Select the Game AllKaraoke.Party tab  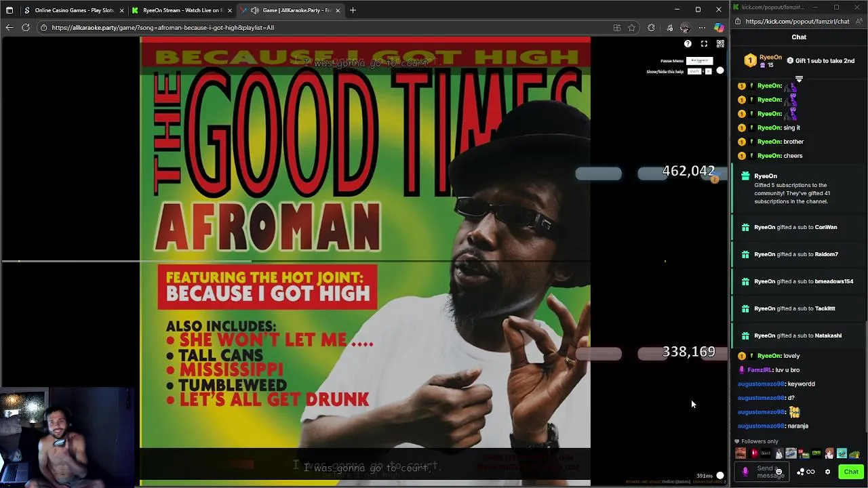click(290, 10)
